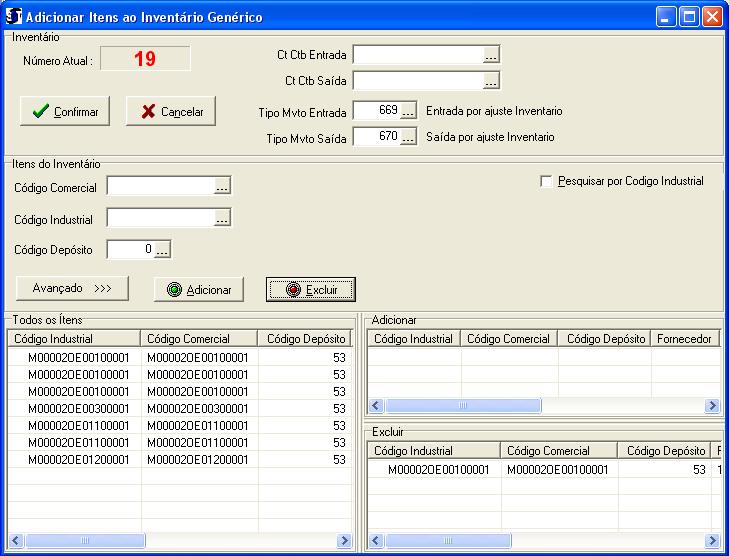Open Código Industrial search ellipsis button
Viewport: 729px width, 556px height.
(222, 218)
